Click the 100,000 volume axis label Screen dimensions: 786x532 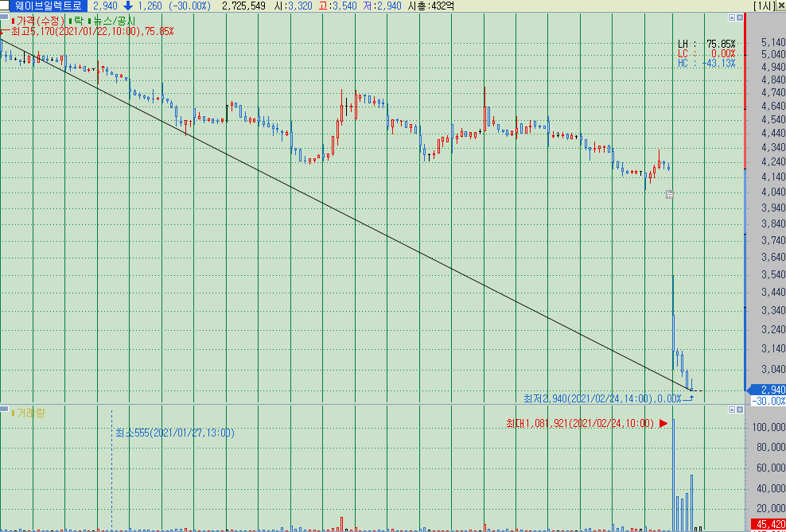(x=770, y=427)
